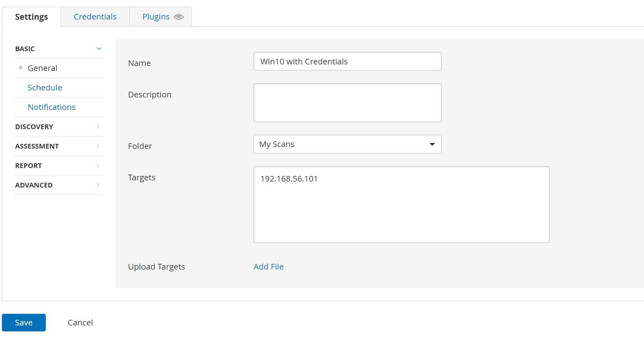Click the General bullet indicator

(21, 68)
